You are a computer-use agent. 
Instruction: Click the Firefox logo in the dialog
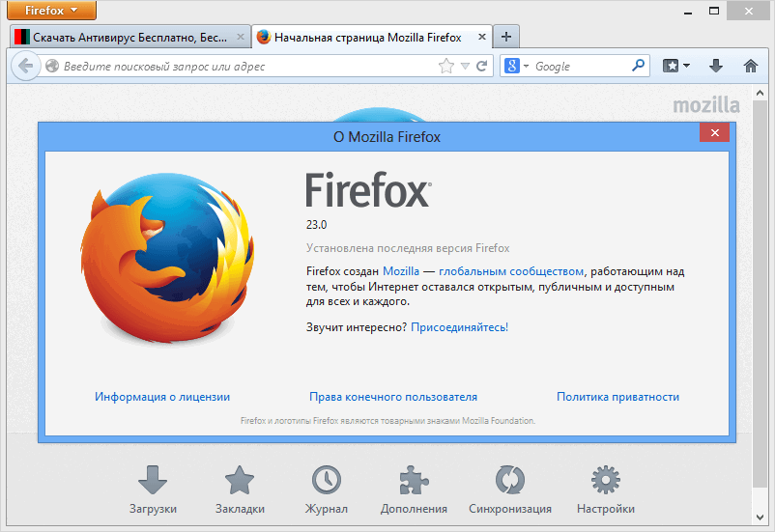tap(167, 259)
